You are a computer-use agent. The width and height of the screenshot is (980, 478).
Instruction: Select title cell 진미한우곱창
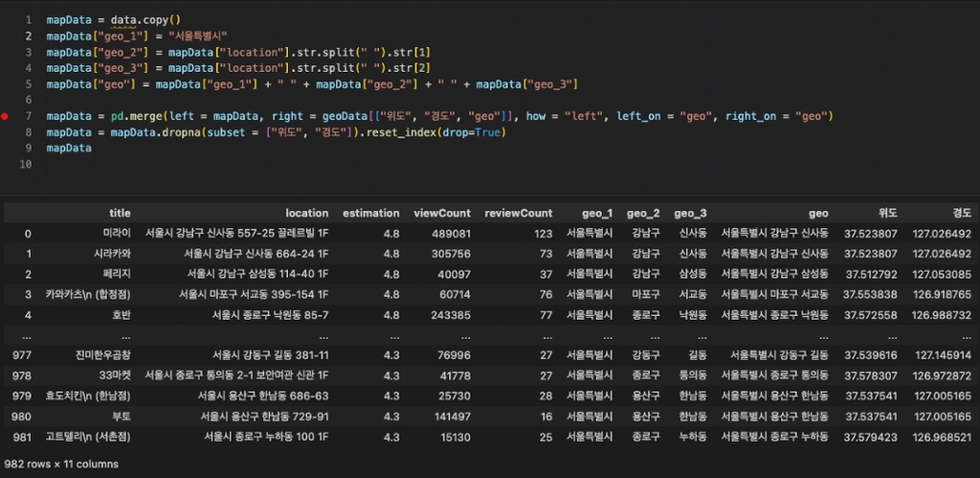click(x=103, y=355)
